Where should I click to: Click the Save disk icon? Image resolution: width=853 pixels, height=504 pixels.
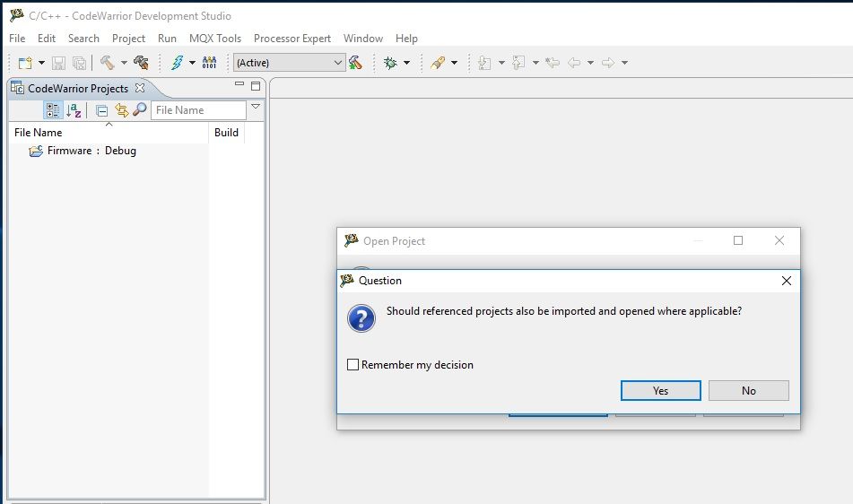[58, 63]
